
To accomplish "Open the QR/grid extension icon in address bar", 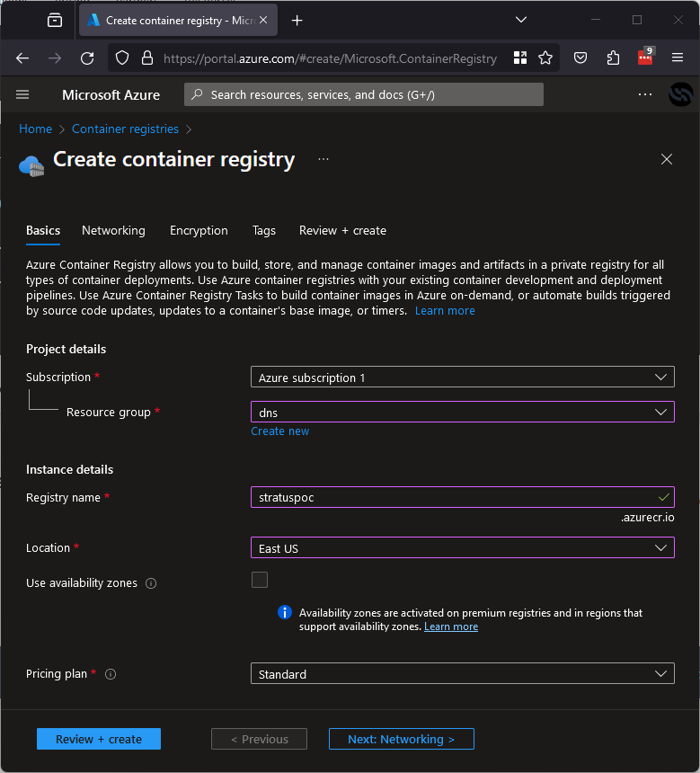I will coord(520,58).
